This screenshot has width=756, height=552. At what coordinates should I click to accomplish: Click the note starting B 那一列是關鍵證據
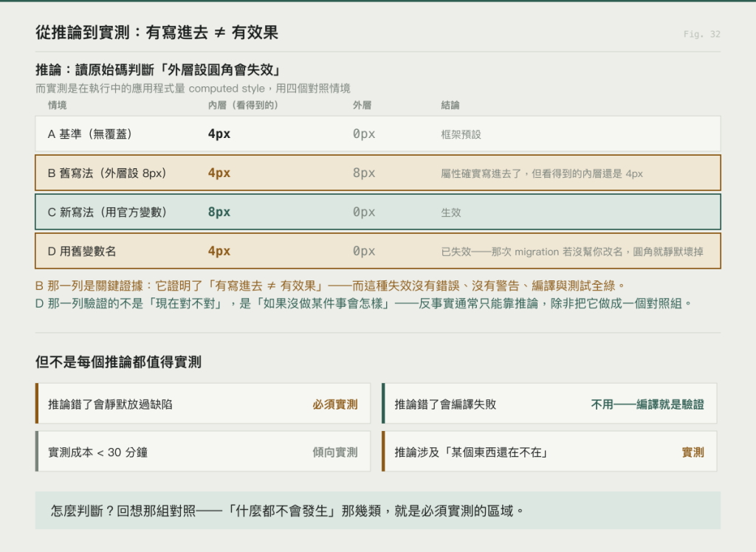click(330, 286)
